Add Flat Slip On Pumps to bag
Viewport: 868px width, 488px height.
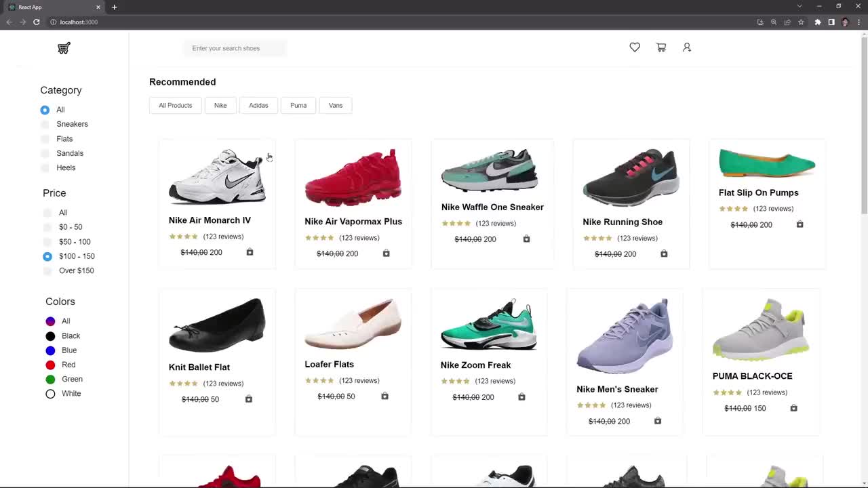[x=800, y=224]
